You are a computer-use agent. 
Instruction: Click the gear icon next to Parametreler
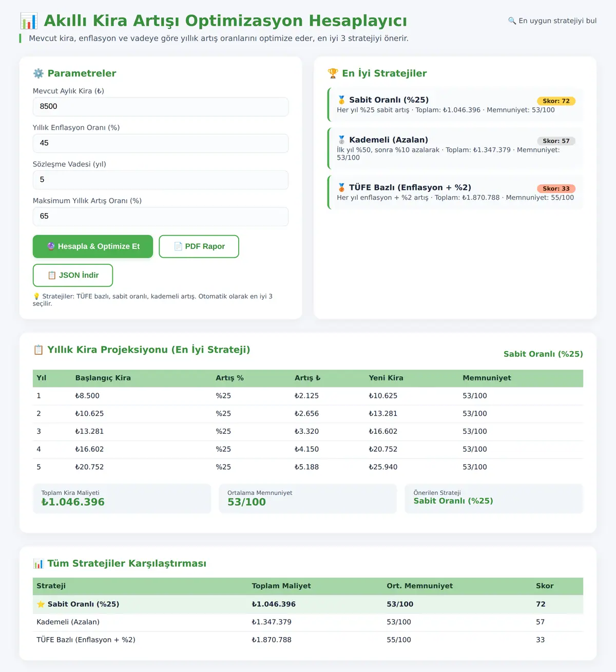pyautogui.click(x=38, y=73)
